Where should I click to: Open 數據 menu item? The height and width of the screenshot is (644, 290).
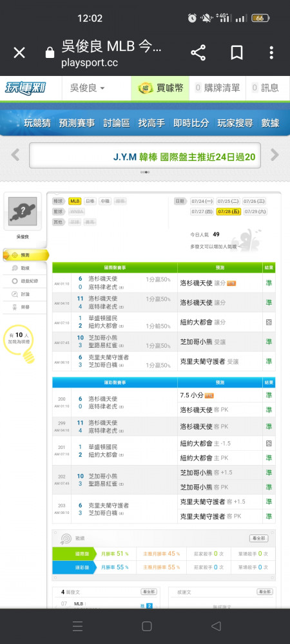click(270, 123)
